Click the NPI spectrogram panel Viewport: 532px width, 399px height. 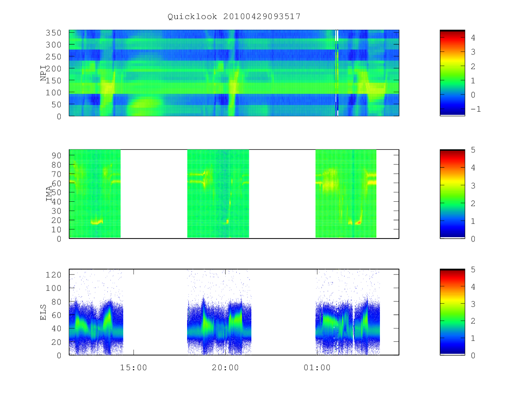pyautogui.click(x=234, y=73)
